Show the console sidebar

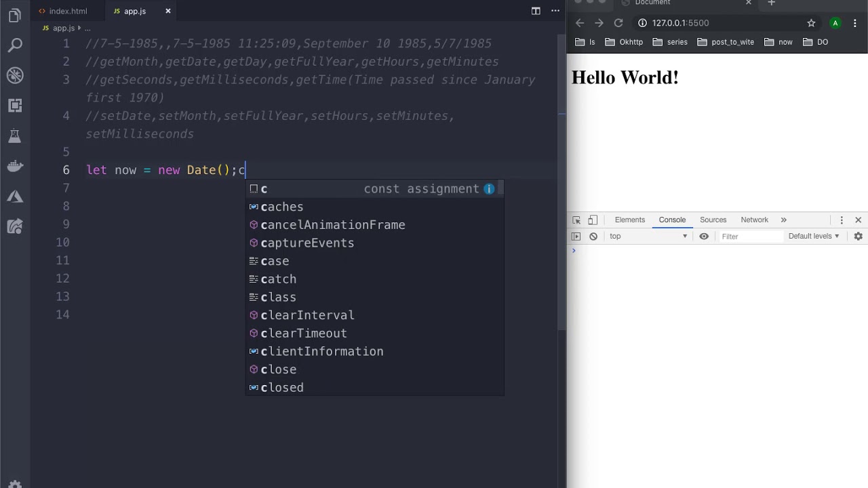(576, 237)
